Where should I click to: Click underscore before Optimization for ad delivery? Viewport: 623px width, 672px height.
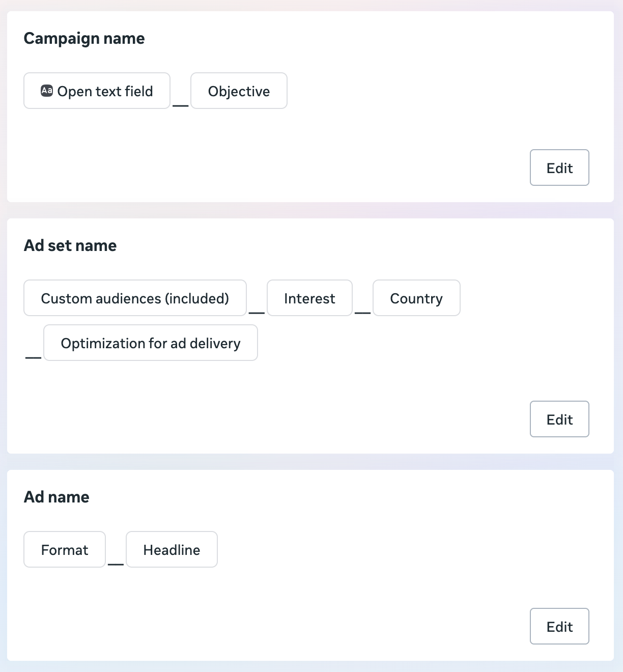click(33, 357)
